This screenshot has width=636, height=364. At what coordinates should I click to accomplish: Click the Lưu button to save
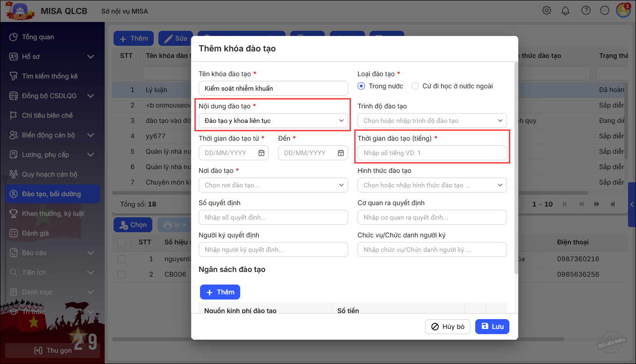click(x=492, y=327)
